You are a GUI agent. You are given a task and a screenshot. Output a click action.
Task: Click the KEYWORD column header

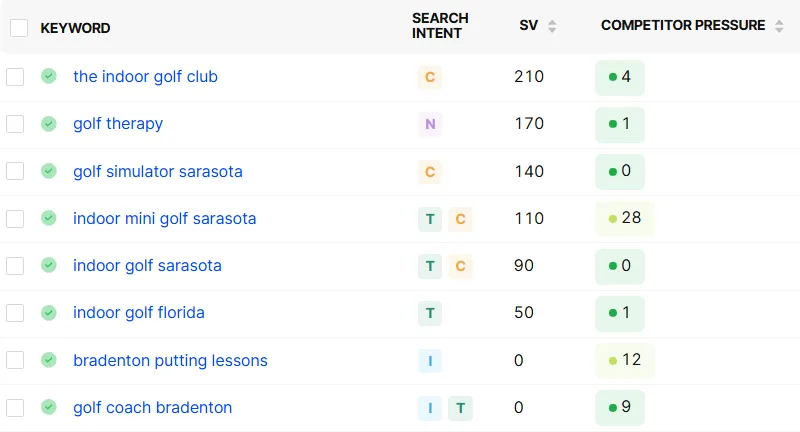pyautogui.click(x=76, y=28)
